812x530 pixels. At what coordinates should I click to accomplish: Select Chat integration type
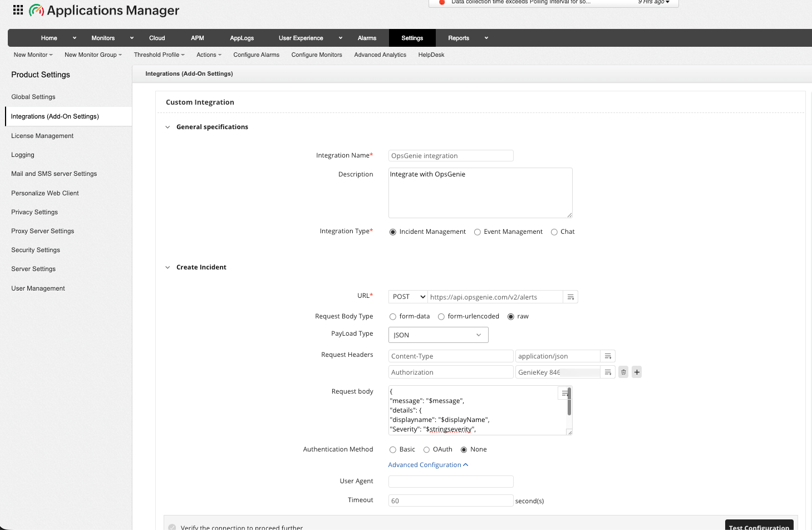coord(554,232)
